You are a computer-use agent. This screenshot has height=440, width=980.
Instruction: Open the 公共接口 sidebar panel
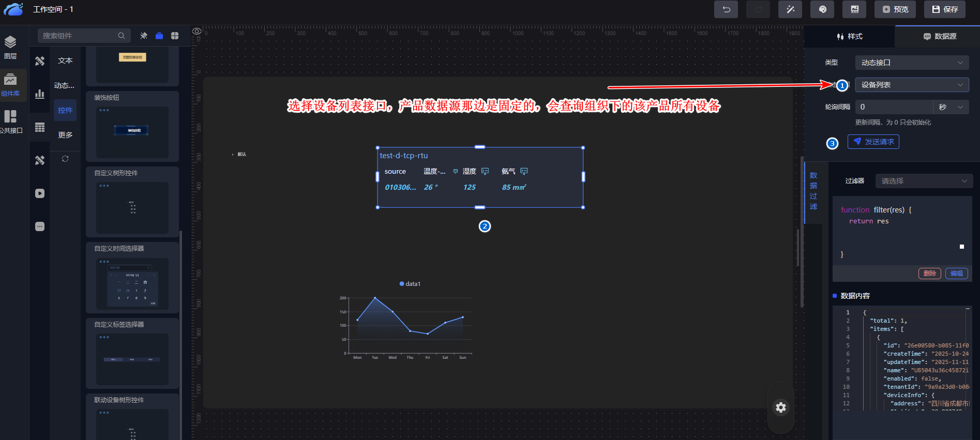(x=10, y=122)
